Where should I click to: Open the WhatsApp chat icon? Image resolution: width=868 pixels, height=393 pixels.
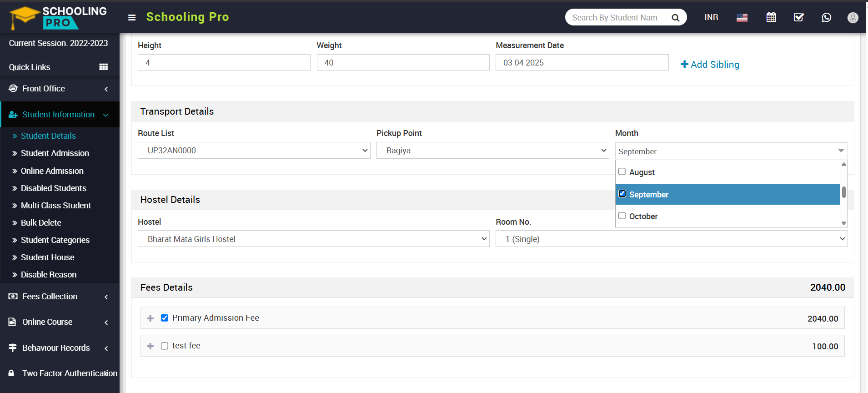click(x=826, y=17)
